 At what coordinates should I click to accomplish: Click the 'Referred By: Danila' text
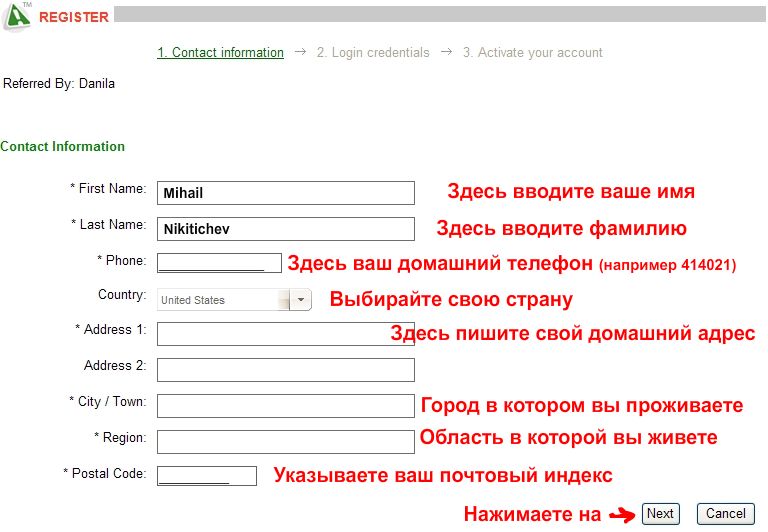click(x=59, y=83)
